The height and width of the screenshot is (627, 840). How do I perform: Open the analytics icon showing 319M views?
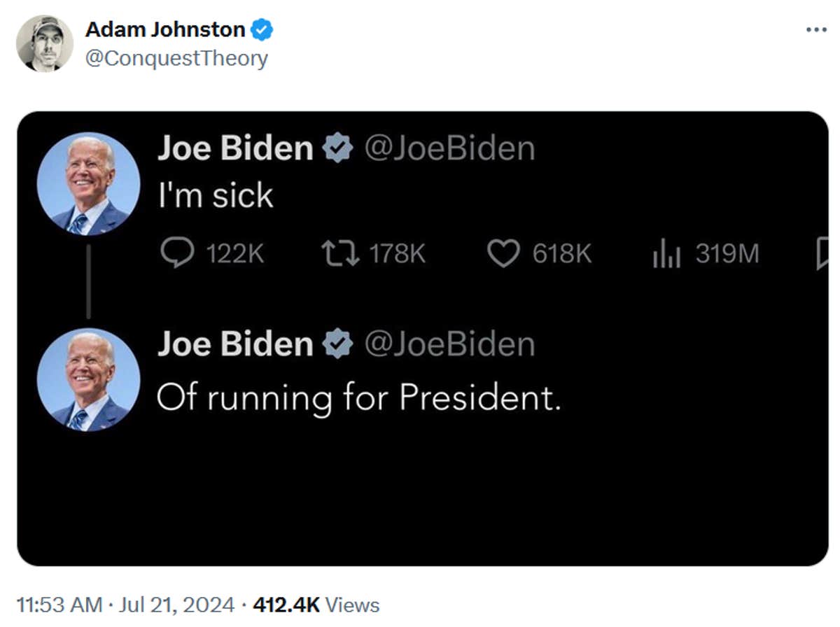point(665,254)
